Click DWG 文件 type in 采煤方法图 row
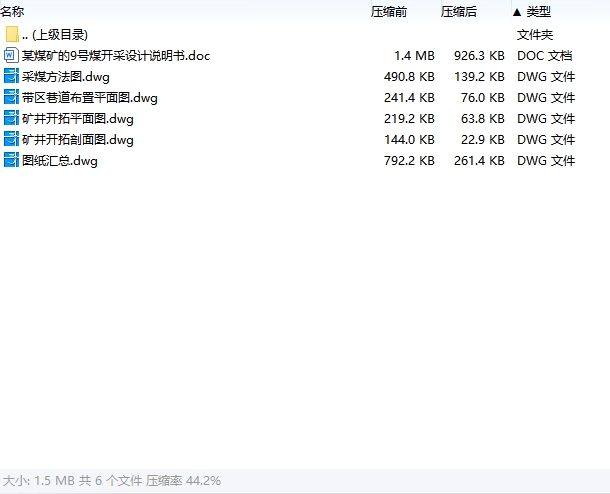The image size is (610, 494). click(546, 77)
